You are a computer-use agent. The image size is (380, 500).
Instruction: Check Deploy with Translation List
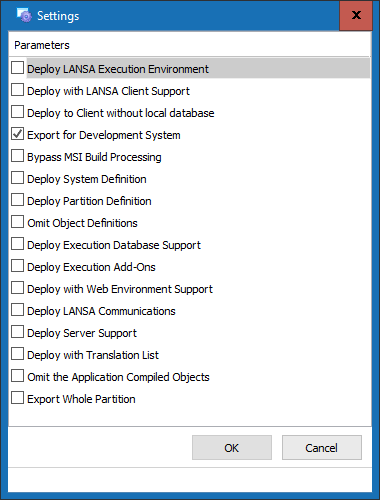click(x=17, y=354)
